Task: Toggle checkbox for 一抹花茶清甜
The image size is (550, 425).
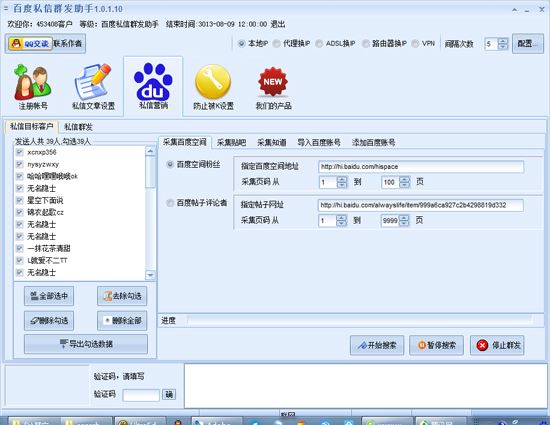Action: click(20, 248)
